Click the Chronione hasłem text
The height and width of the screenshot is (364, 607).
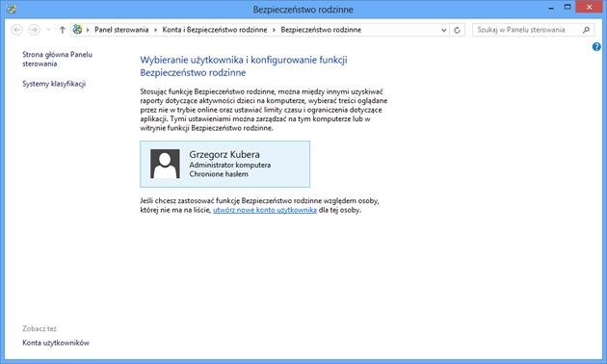pyautogui.click(x=219, y=174)
